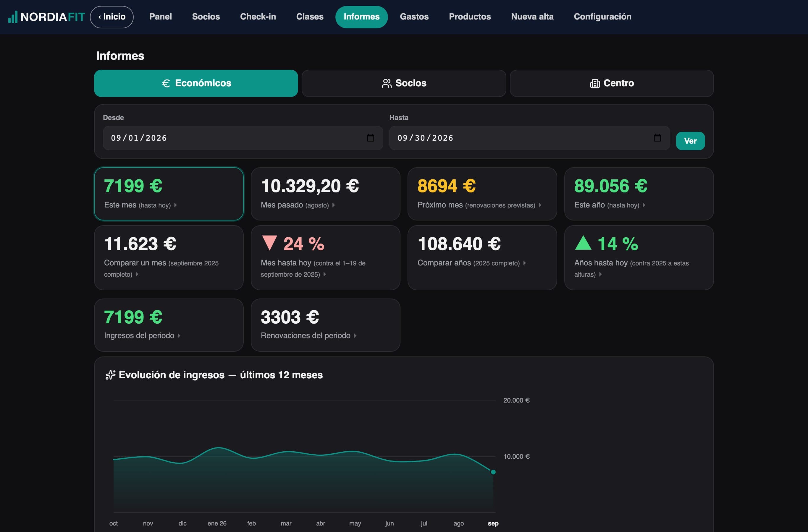The height and width of the screenshot is (532, 808).
Task: Select the 108.640 € value
Action: point(459,244)
